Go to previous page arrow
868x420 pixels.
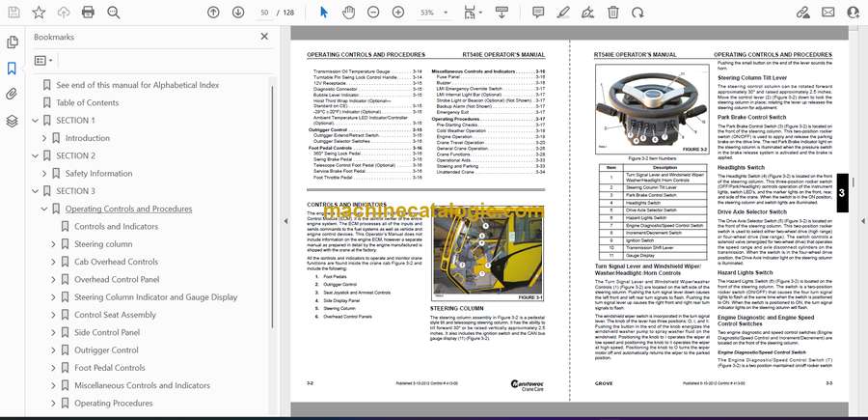[x=213, y=13]
